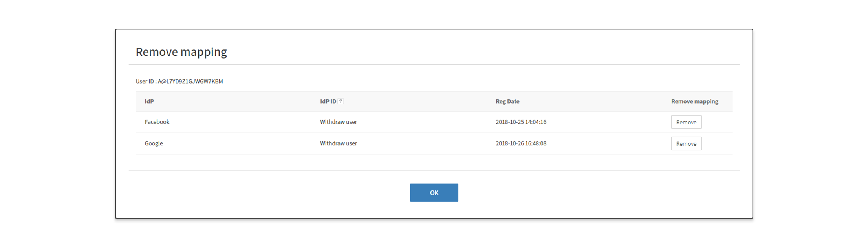The image size is (868, 247).
Task: Click the Reg Date column header
Action: pos(507,101)
